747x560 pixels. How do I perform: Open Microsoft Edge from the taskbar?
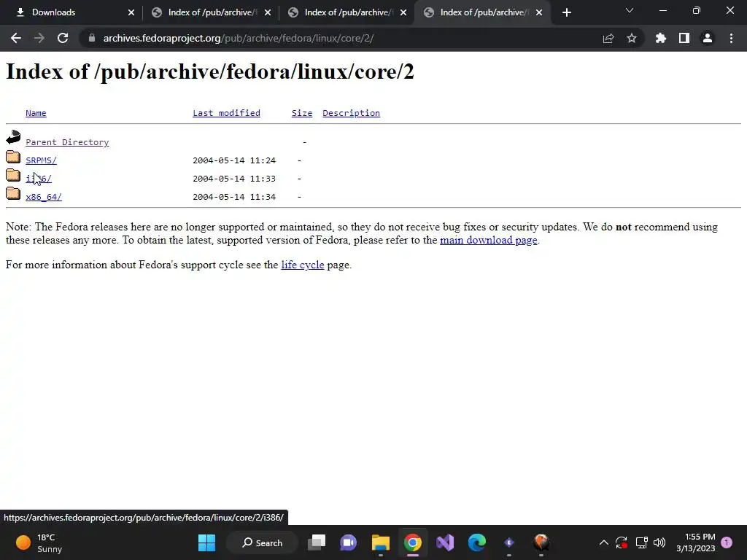(x=477, y=542)
